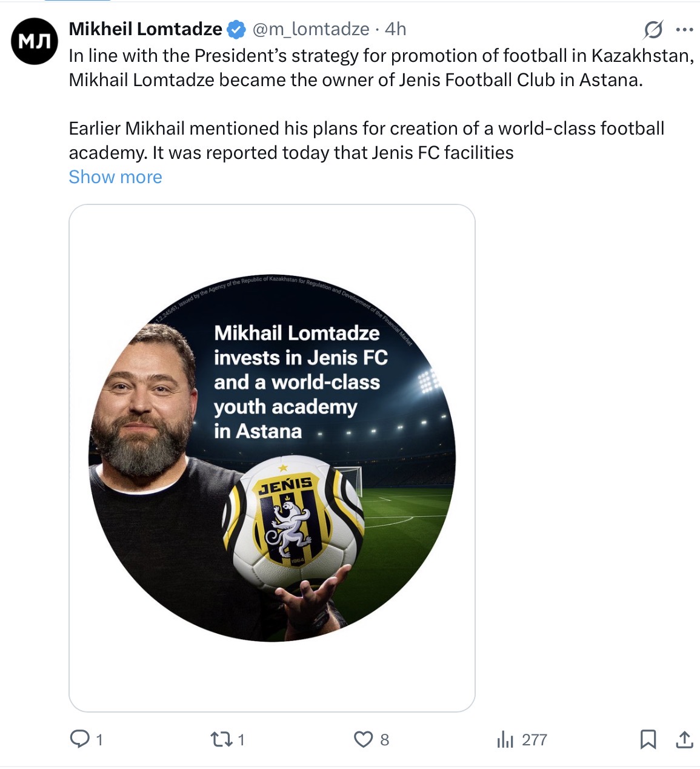
Task: Expand the post with Show more
Action: 115,176
